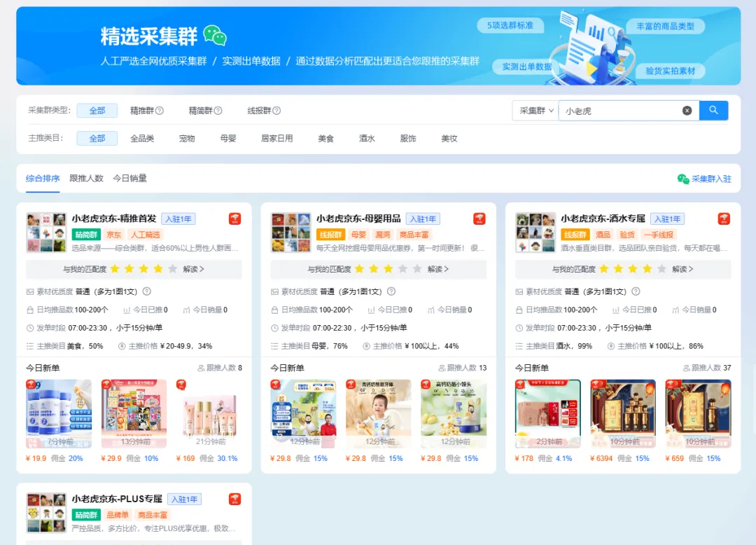The image size is (756, 545).
Task: Sort by 今日销量 tab
Action: (x=129, y=179)
